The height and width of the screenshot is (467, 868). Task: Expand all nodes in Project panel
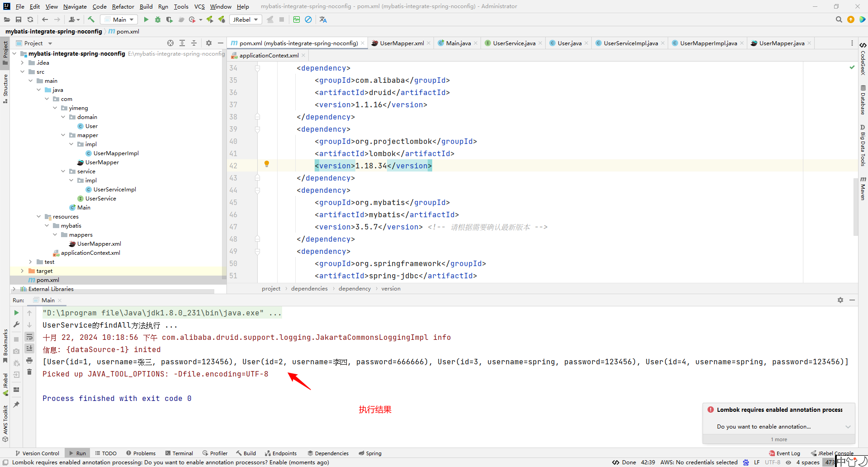click(x=182, y=43)
